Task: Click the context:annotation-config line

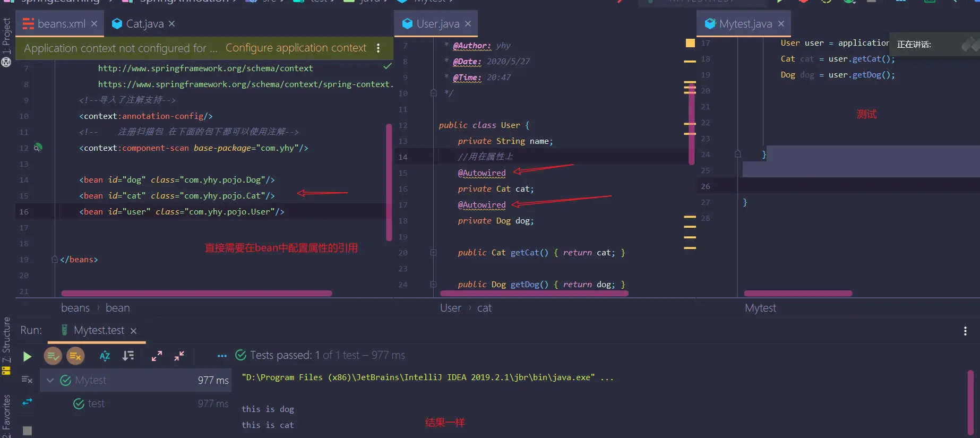Action: (x=146, y=116)
